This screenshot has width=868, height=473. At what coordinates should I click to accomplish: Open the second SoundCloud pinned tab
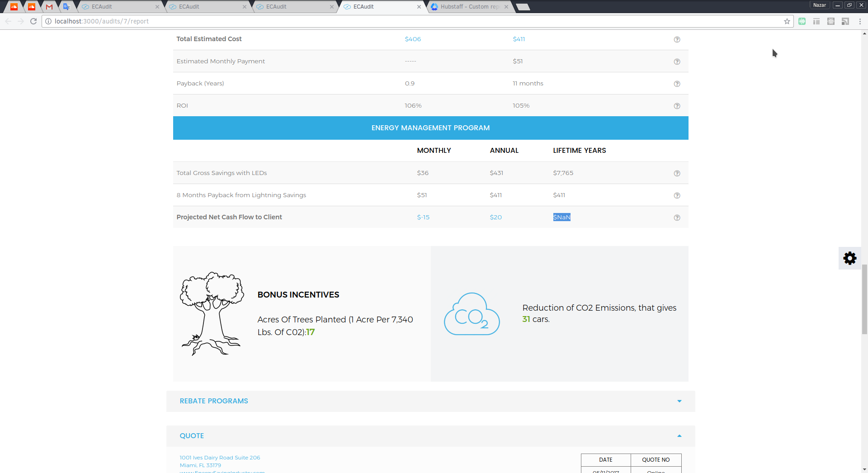tap(31, 7)
